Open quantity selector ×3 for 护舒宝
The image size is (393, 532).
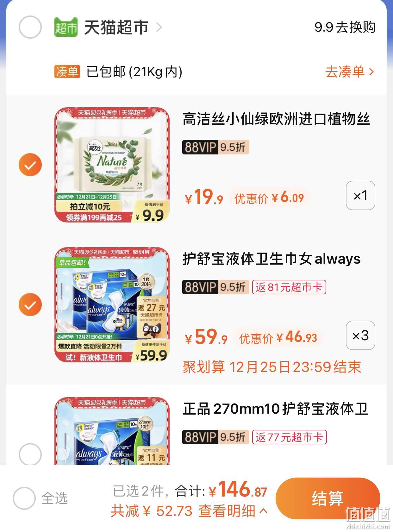pos(360,335)
